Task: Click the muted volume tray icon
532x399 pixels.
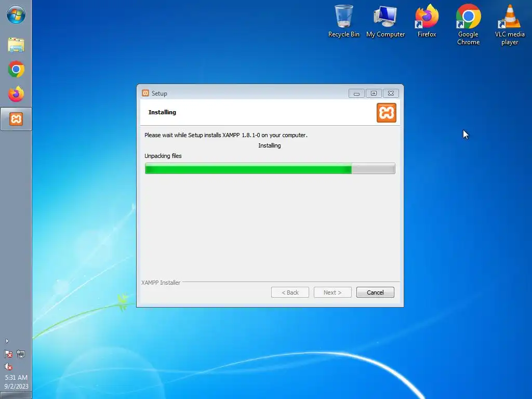Action: tap(8, 367)
